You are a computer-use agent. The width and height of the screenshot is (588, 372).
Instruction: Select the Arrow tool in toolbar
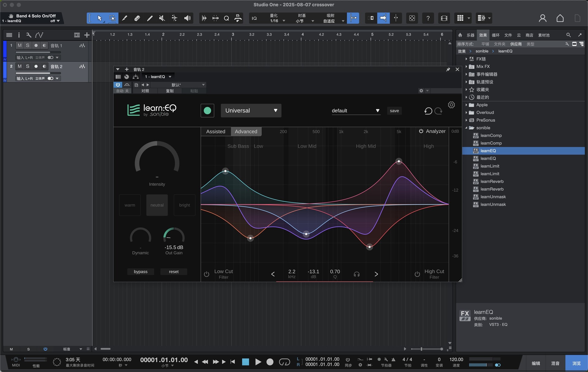[100, 18]
